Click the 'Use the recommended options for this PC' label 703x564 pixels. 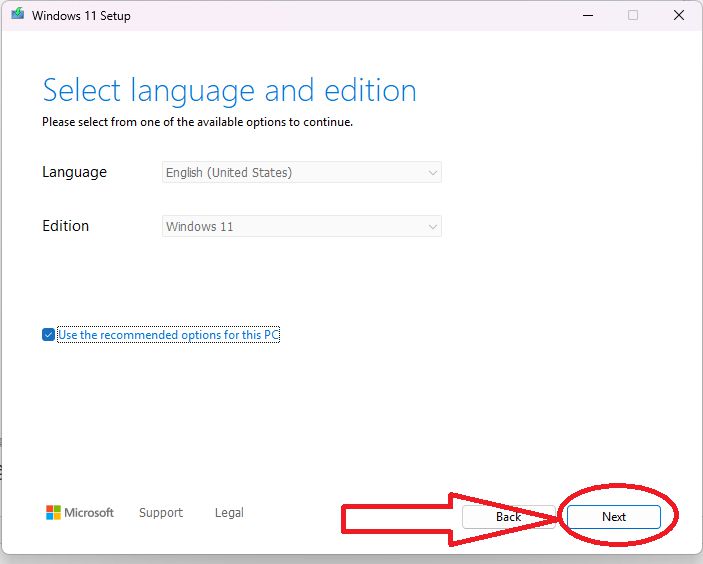pos(168,335)
